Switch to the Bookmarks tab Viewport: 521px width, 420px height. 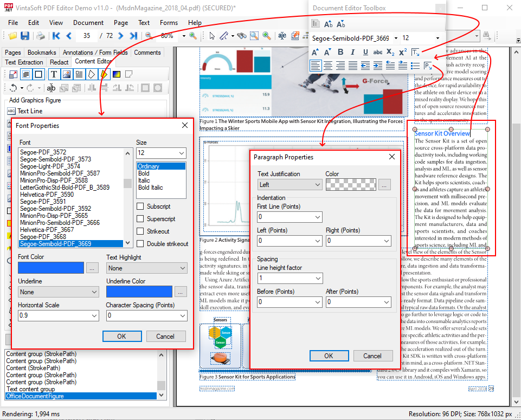point(42,53)
